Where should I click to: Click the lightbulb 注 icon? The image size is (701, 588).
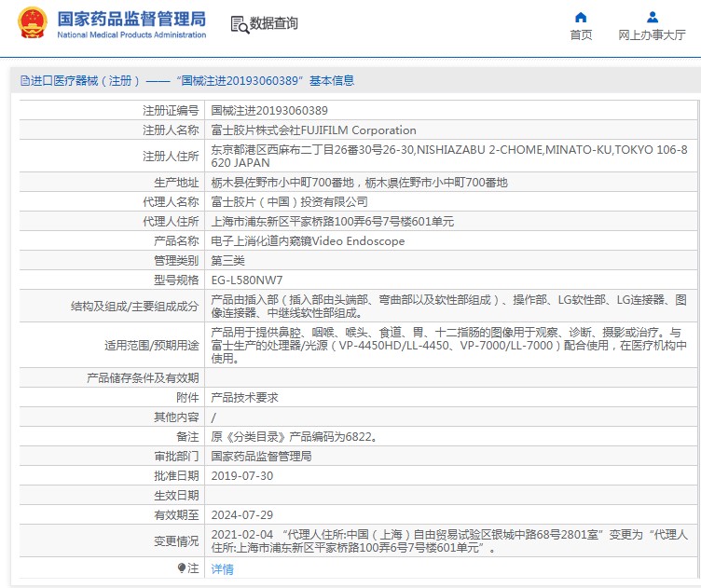pos(182,567)
